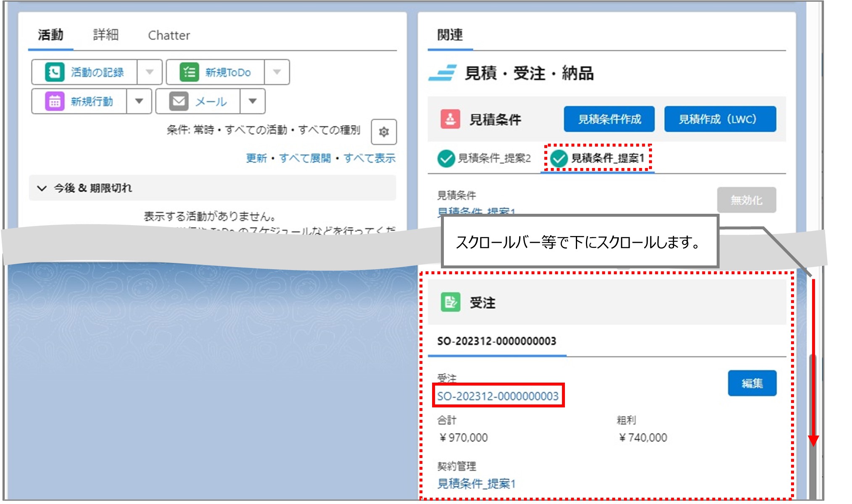
Task: Click the 活動の記録 button
Action: 84,72
